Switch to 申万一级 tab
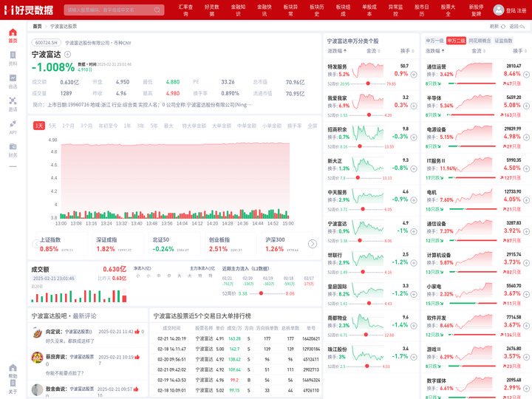Viewport: 532px width, 399px height. tap(434, 41)
